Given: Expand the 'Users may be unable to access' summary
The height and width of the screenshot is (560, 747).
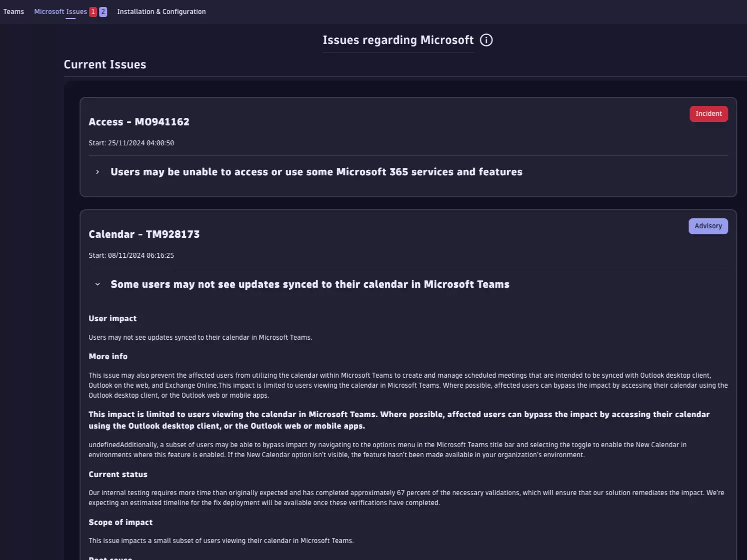Looking at the screenshot, I should (x=316, y=172).
